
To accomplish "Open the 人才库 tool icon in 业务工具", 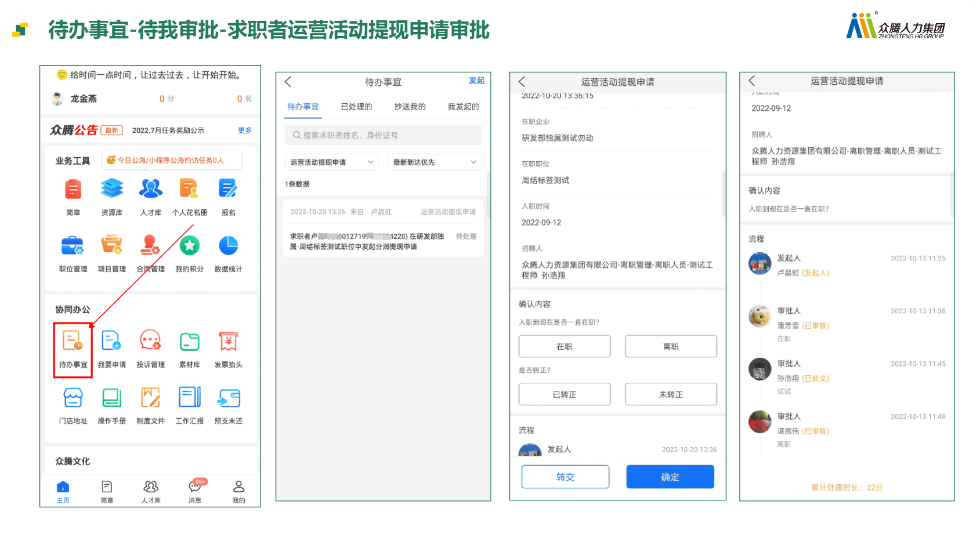I will click(151, 189).
